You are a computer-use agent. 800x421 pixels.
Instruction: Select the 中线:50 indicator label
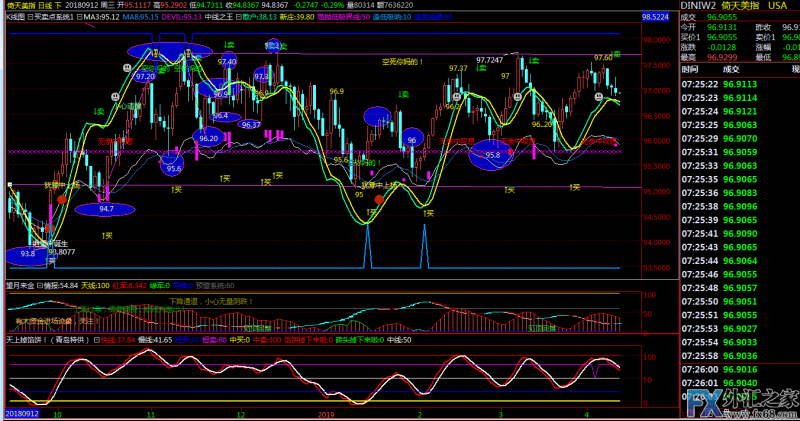399,340
